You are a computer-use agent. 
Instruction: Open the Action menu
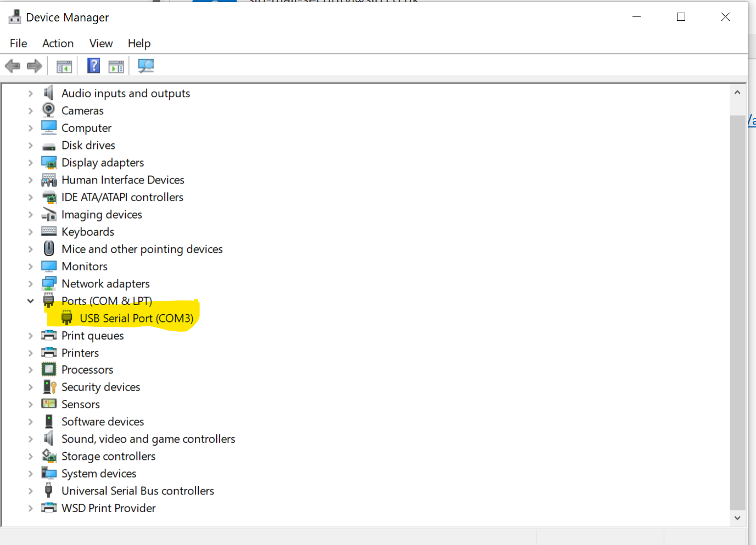pyautogui.click(x=58, y=43)
